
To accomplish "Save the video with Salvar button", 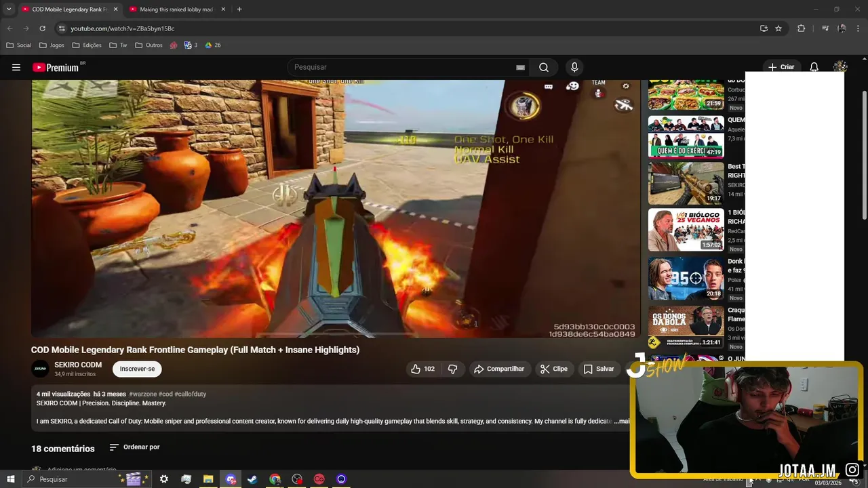I will [599, 369].
